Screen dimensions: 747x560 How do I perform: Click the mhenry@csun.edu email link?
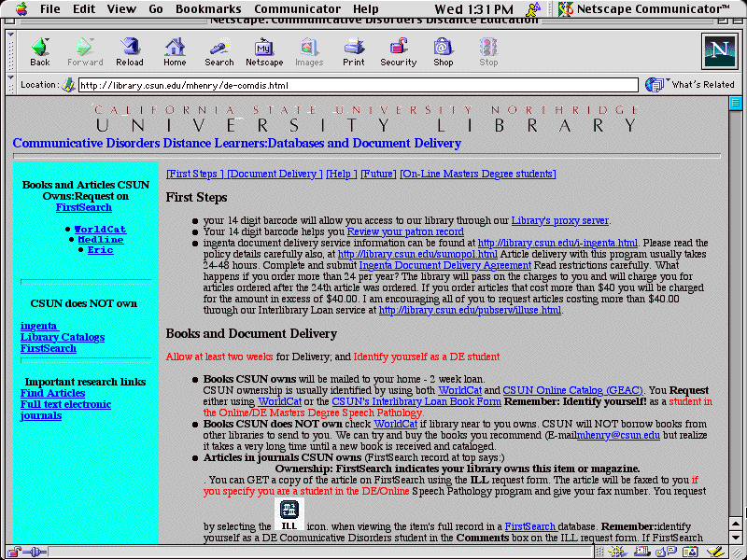(618, 435)
